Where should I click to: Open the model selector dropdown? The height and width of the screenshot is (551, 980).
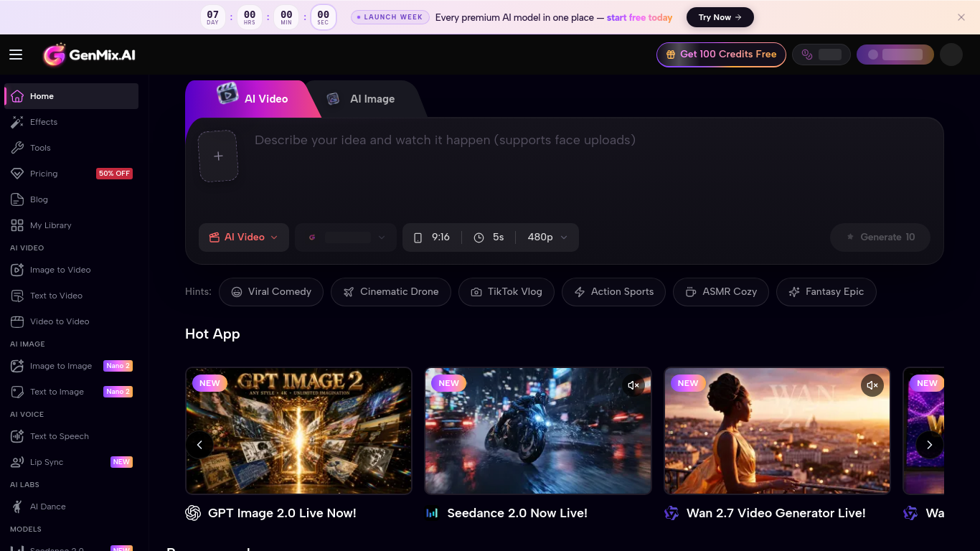(346, 237)
